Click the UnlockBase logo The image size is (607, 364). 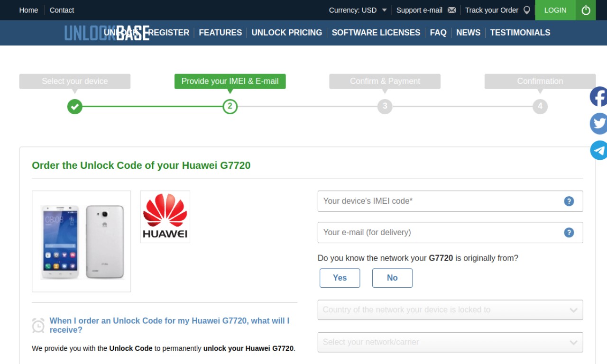pyautogui.click(x=107, y=33)
